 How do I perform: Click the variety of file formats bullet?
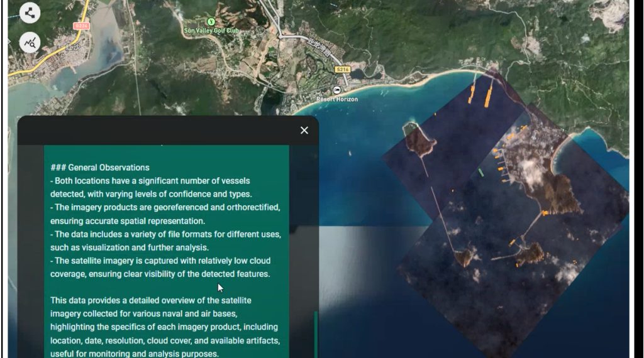165,240
